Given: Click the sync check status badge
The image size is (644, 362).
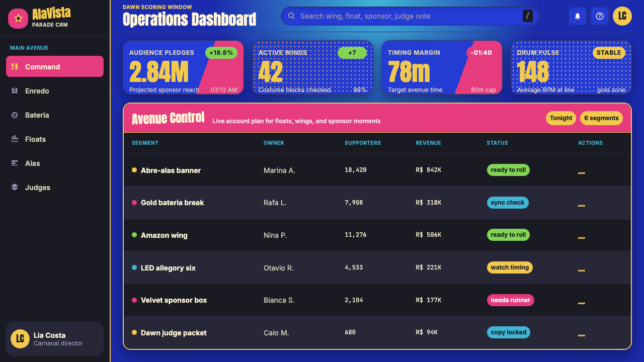Looking at the screenshot, I should pos(508,203).
